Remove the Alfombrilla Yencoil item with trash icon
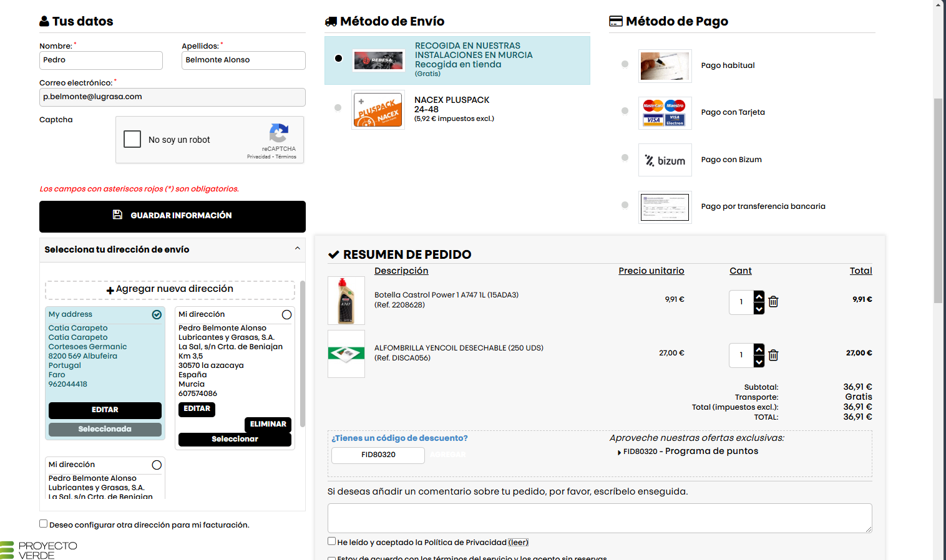946x560 pixels. pyautogui.click(x=773, y=355)
